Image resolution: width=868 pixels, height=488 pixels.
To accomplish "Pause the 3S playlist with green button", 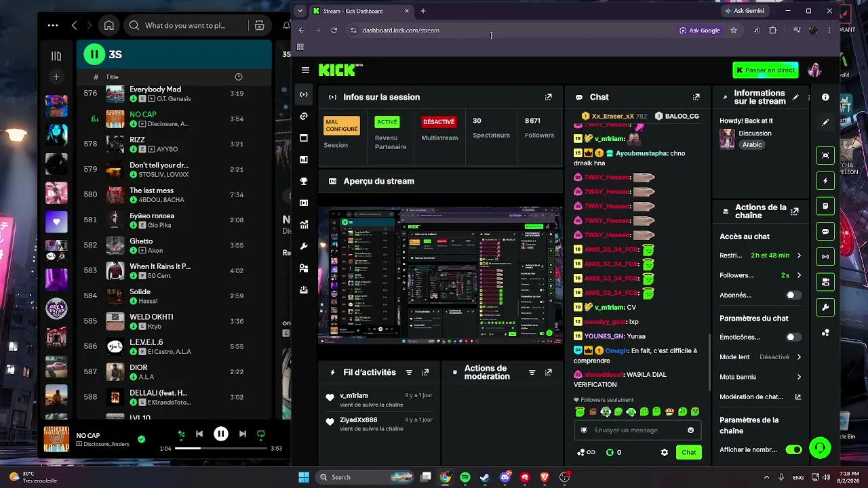I will (94, 54).
